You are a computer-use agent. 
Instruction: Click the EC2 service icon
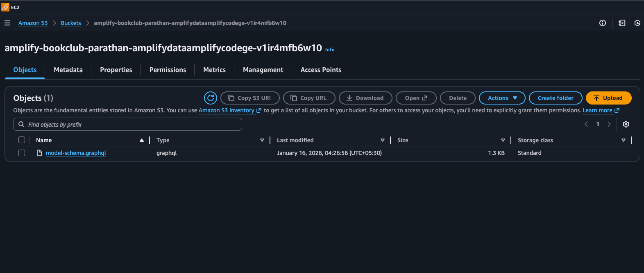click(5, 7)
